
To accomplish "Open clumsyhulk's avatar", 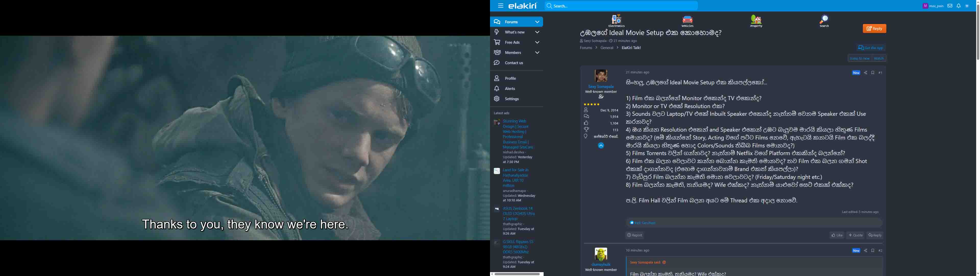I will (x=601, y=254).
